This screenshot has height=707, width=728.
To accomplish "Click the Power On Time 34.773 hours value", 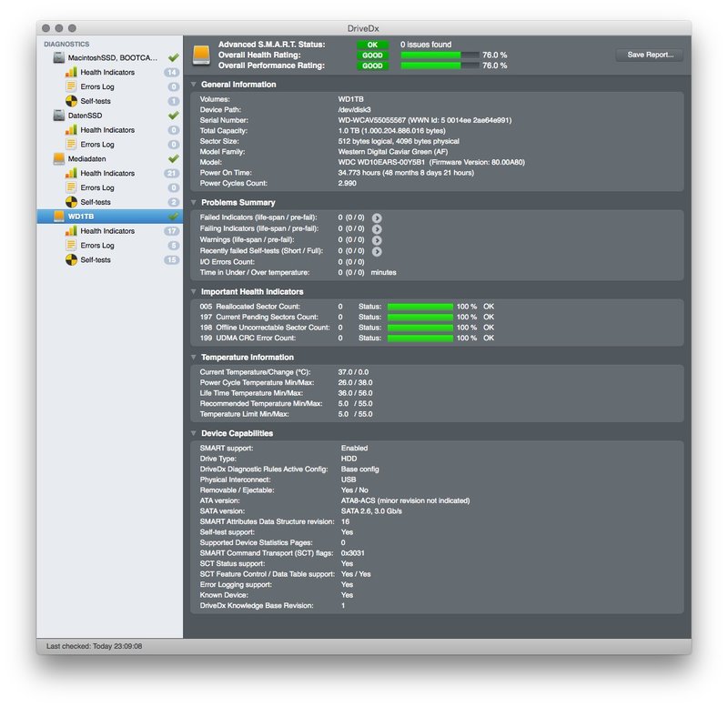I will 406,173.
